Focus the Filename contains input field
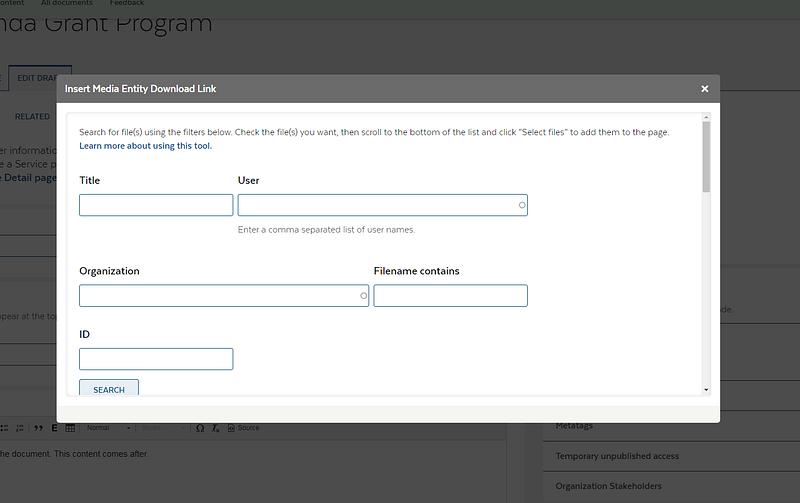Image resolution: width=800 pixels, height=503 pixels. (451, 296)
